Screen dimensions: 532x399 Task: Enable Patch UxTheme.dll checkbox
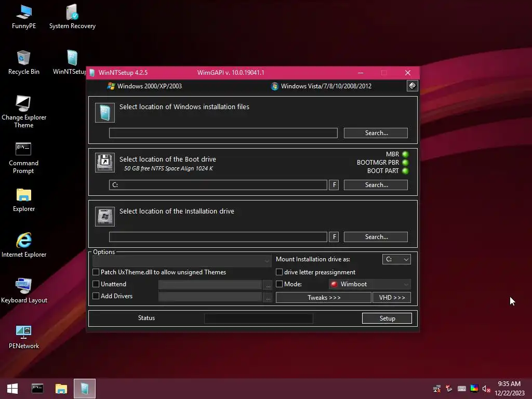(x=96, y=272)
